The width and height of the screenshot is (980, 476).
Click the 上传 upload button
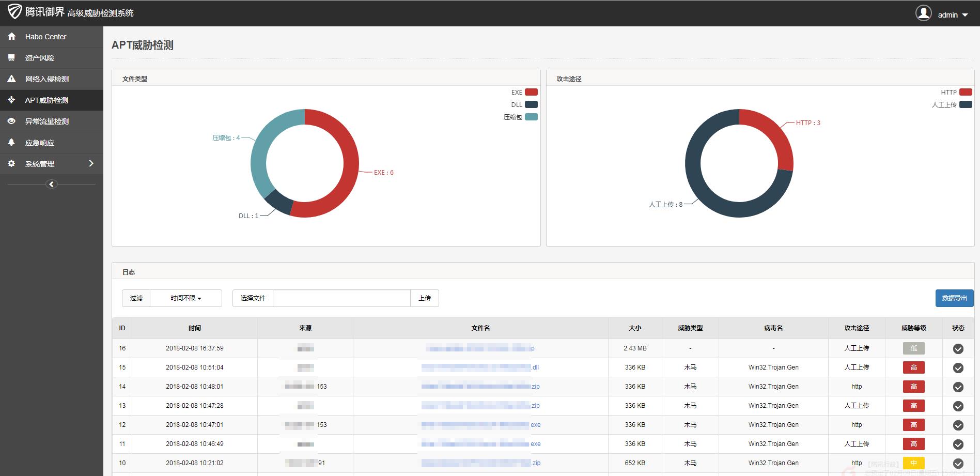pos(425,298)
